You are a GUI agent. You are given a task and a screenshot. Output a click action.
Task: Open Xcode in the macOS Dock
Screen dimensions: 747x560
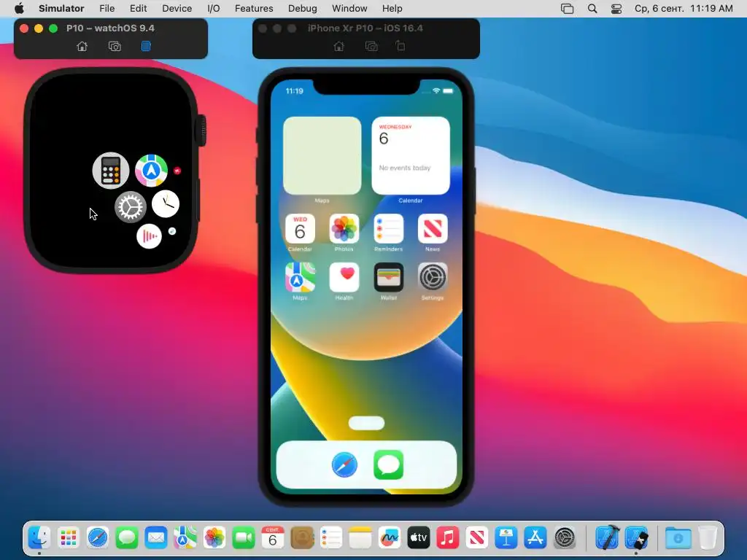pos(608,538)
